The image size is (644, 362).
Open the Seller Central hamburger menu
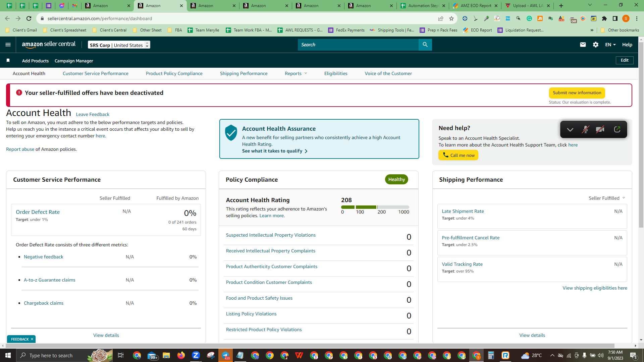click(8, 45)
